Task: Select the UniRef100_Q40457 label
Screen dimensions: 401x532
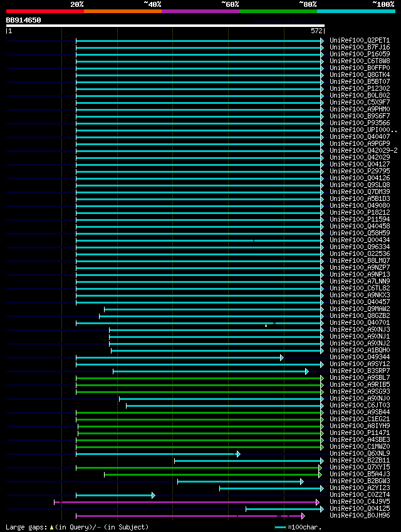Action: (x=360, y=302)
